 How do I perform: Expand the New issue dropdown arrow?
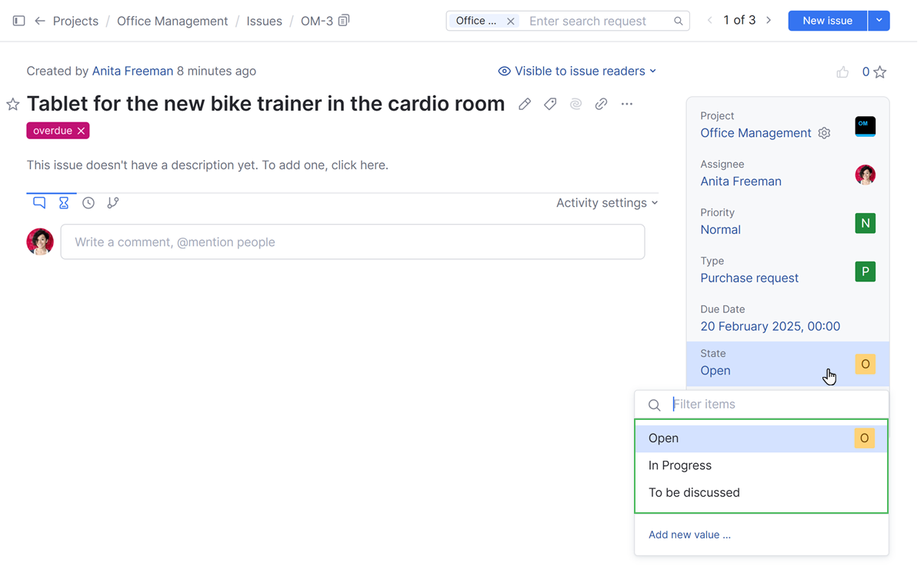coord(879,21)
